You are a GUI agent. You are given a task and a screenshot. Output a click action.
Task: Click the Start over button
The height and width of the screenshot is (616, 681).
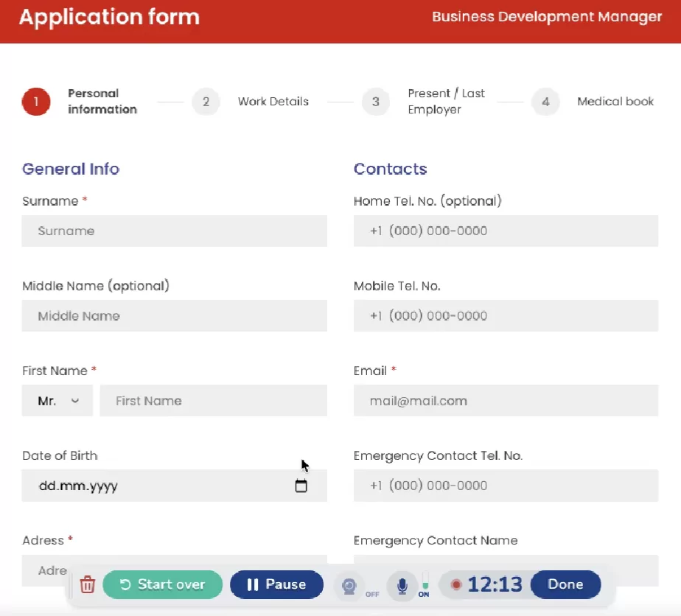(x=162, y=585)
